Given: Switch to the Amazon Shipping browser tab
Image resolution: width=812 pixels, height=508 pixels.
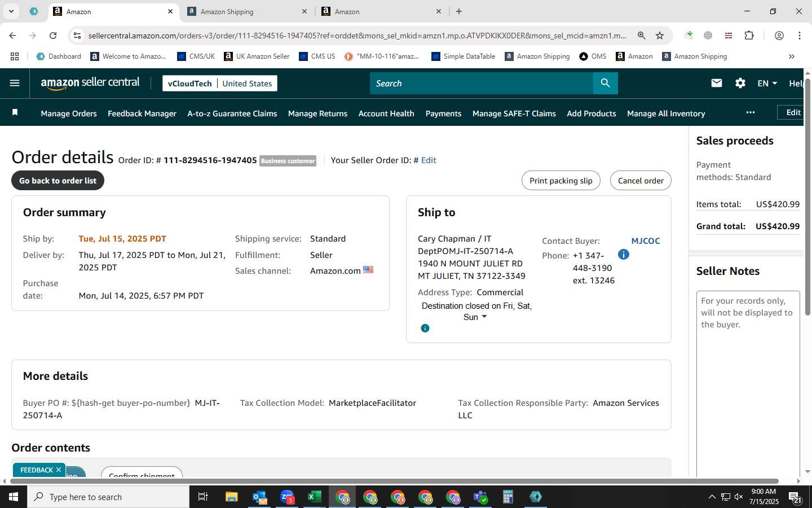Looking at the screenshot, I should [247, 11].
